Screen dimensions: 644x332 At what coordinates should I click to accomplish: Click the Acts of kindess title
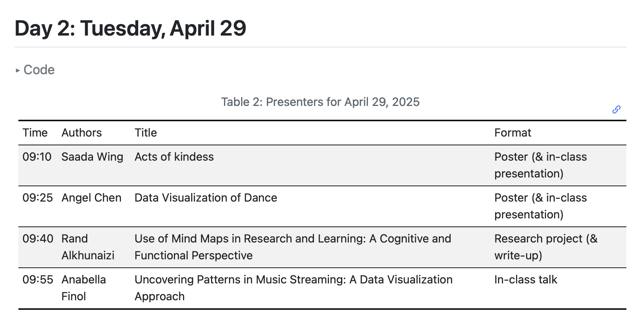[174, 157]
